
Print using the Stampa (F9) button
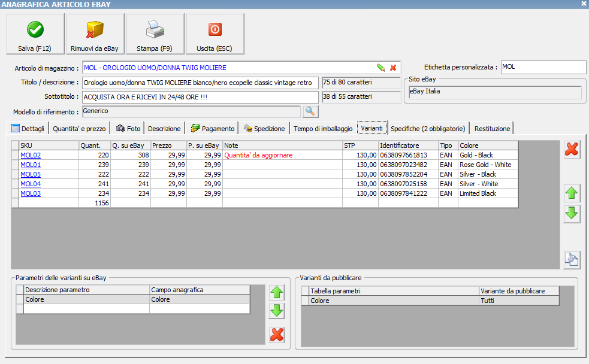155,34
